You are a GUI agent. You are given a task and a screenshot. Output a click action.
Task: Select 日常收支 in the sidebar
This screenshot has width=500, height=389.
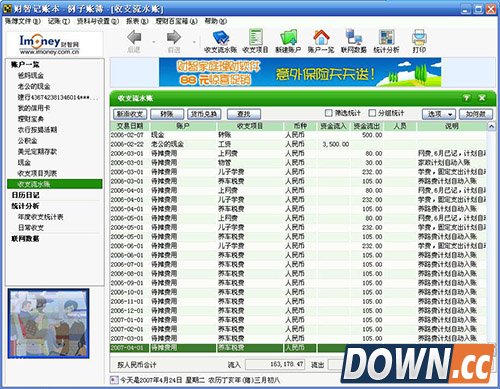pyautogui.click(x=31, y=228)
